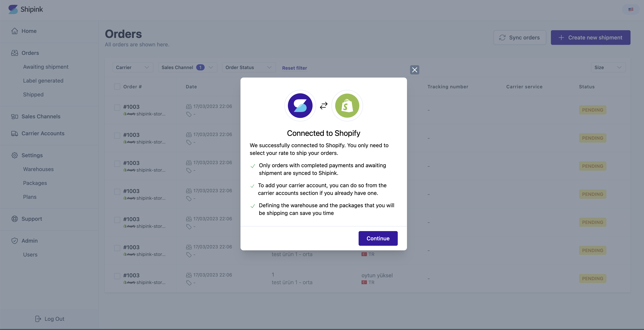Open the Carrier filter dropdown

133,67
